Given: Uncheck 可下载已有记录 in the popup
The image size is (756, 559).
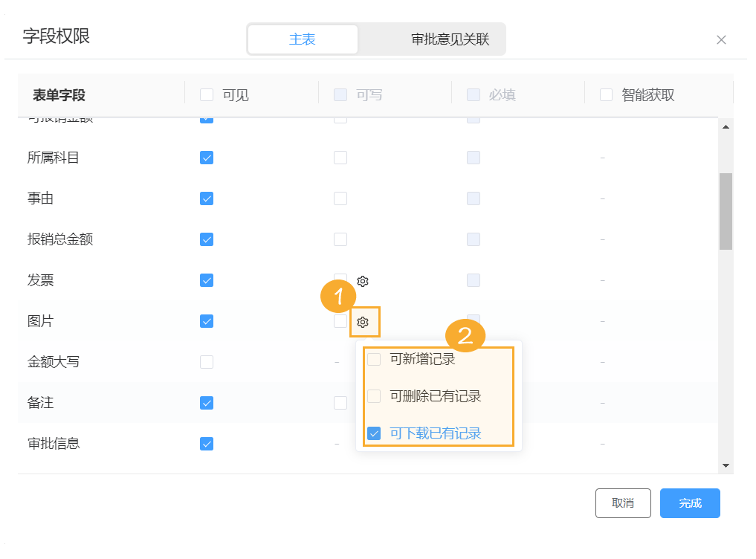Looking at the screenshot, I should (x=374, y=433).
